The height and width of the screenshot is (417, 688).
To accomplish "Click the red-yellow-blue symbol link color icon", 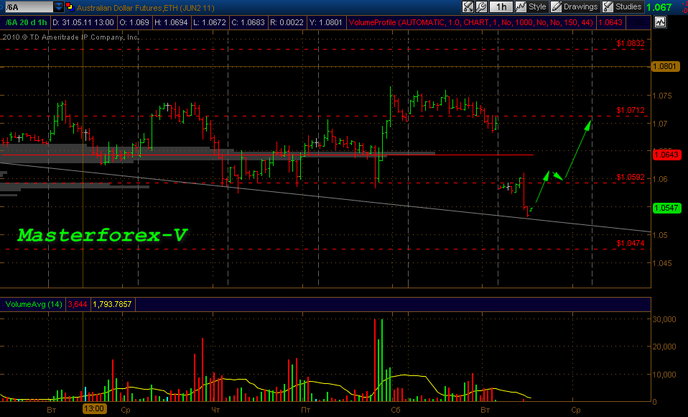I will [x=69, y=7].
